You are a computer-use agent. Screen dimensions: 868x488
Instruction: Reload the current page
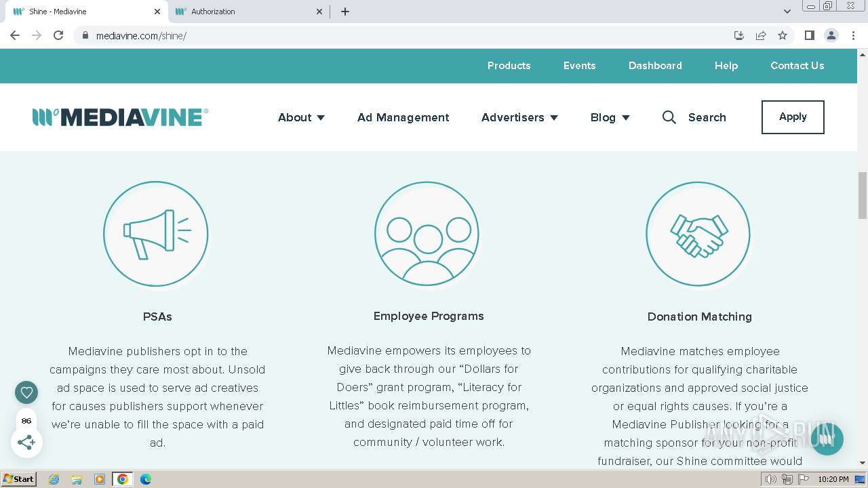[58, 35]
